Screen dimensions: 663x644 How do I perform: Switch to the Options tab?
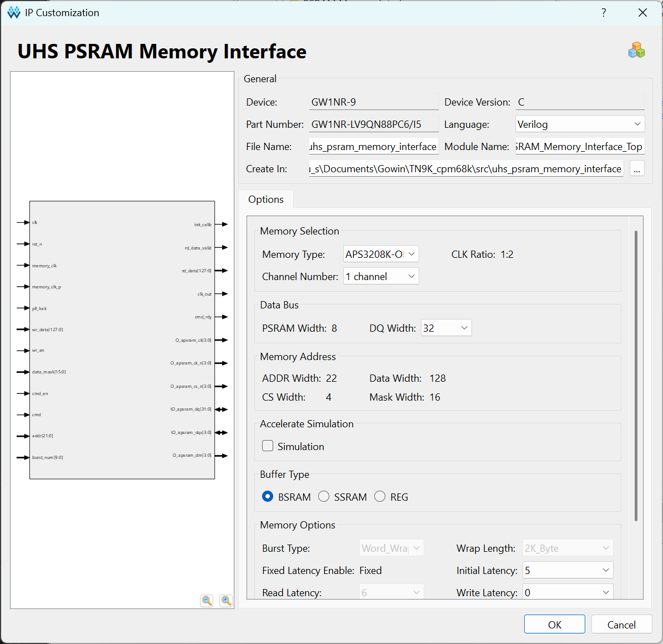click(266, 199)
